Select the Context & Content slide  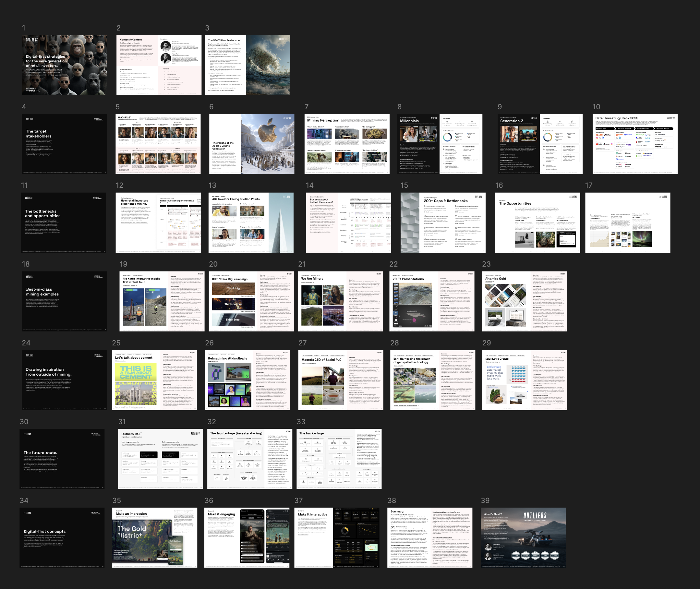pyautogui.click(x=159, y=65)
